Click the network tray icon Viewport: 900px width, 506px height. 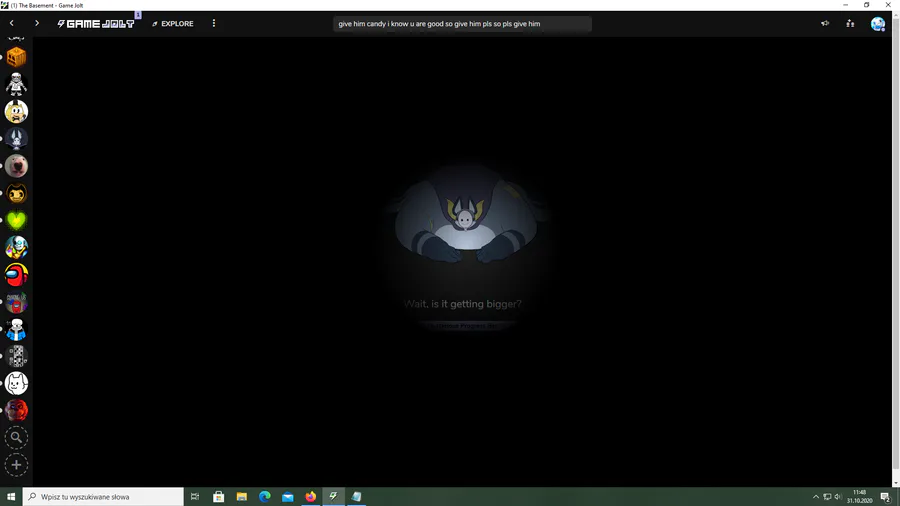coord(827,497)
